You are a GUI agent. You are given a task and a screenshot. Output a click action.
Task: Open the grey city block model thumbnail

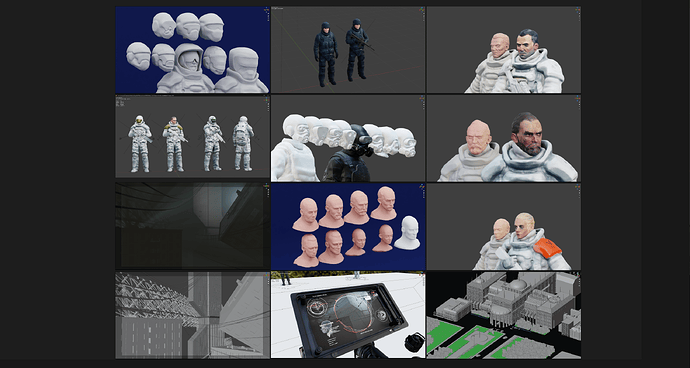coord(504,315)
